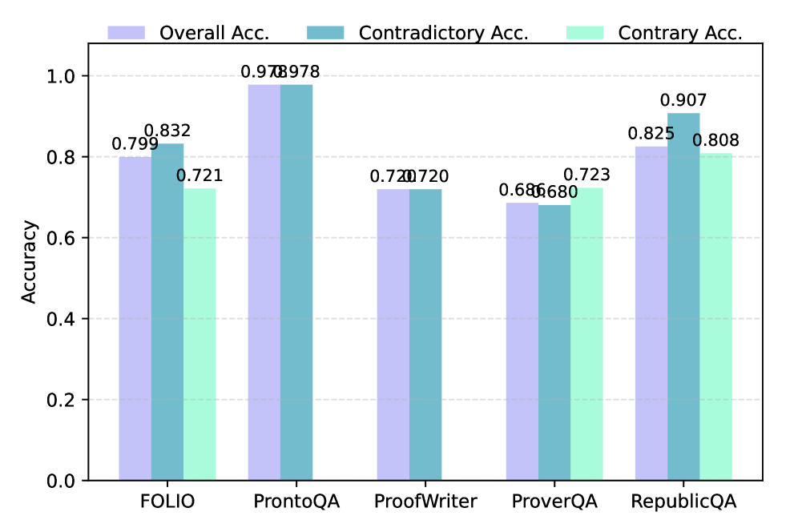The height and width of the screenshot is (532, 798).
Task: Select the ProofWriter x-axis category label
Action: [425, 502]
